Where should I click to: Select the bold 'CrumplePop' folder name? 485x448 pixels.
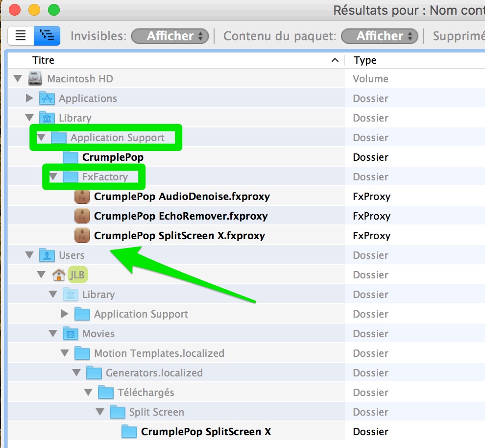[x=113, y=157]
